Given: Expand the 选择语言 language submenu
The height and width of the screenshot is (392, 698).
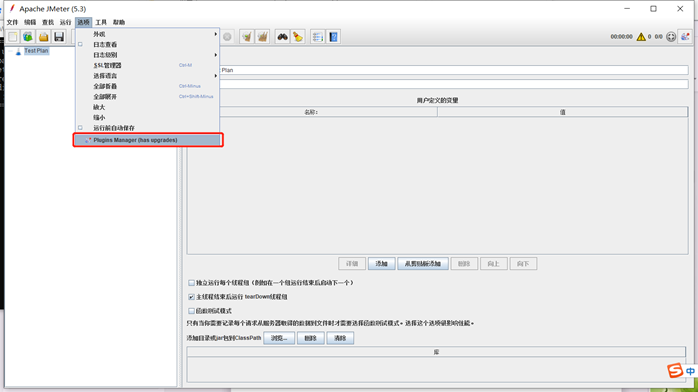Looking at the screenshot, I should (x=147, y=76).
